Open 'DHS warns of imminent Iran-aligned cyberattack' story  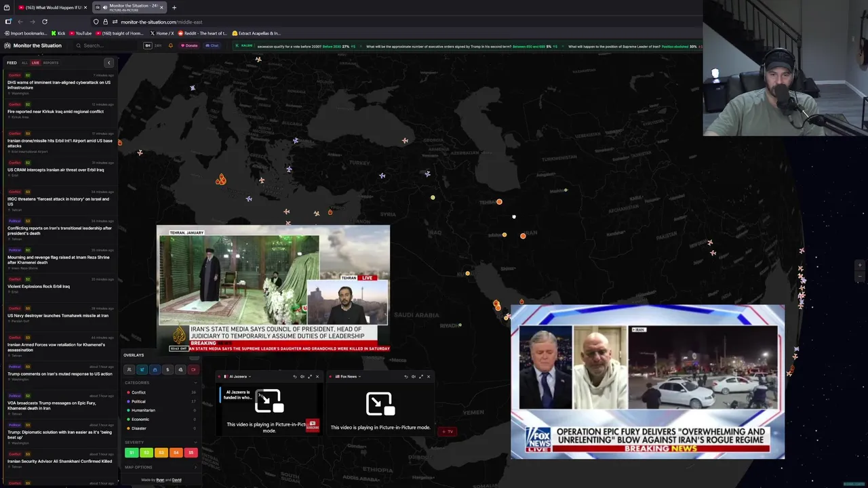click(60, 84)
